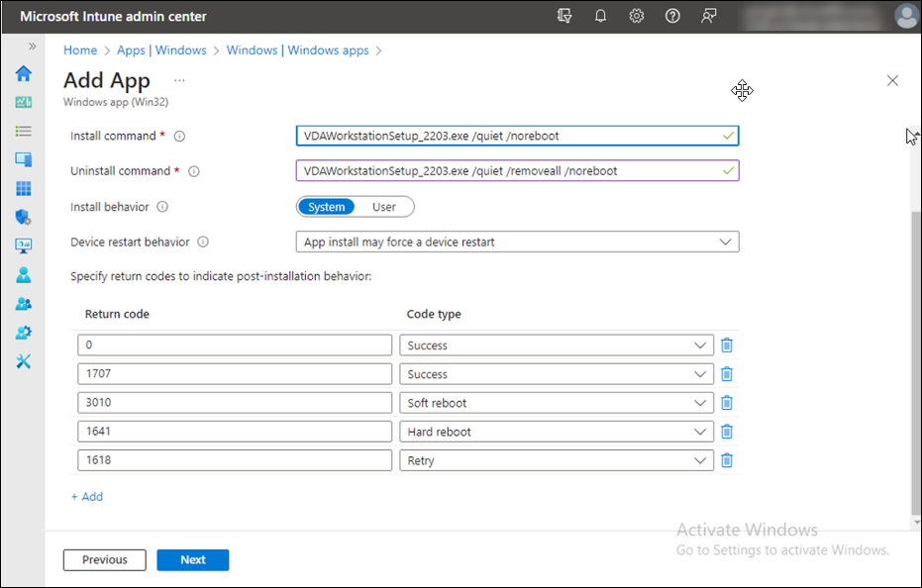This screenshot has width=922, height=588.
Task: Open Endpoint security from the sidebar
Action: click(x=23, y=217)
